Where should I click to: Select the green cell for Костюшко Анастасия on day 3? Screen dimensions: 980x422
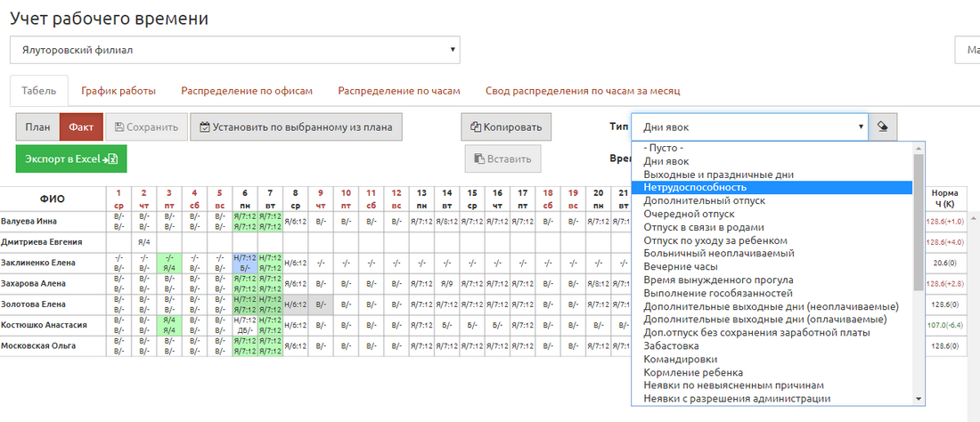pos(169,325)
